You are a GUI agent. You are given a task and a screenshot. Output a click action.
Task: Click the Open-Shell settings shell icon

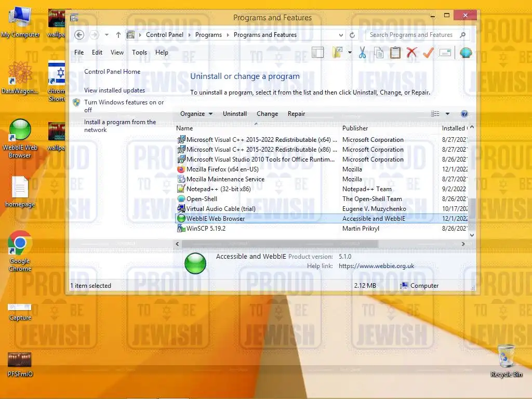(466, 52)
